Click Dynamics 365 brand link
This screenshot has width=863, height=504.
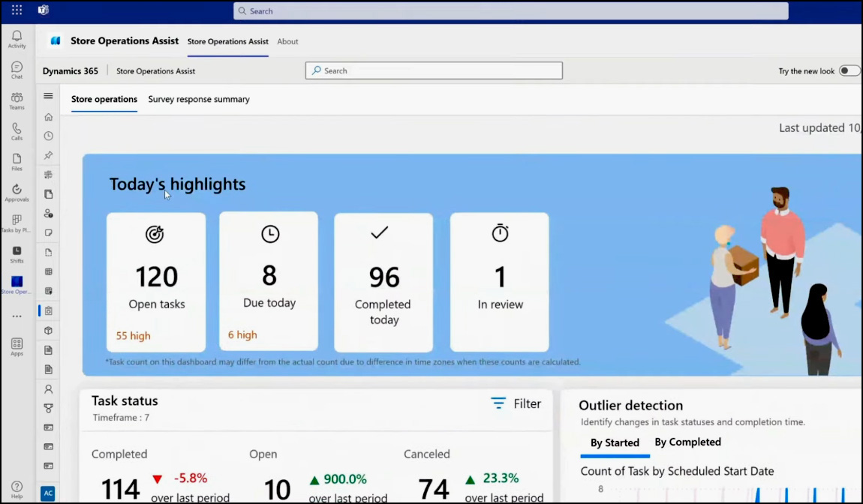click(x=71, y=71)
